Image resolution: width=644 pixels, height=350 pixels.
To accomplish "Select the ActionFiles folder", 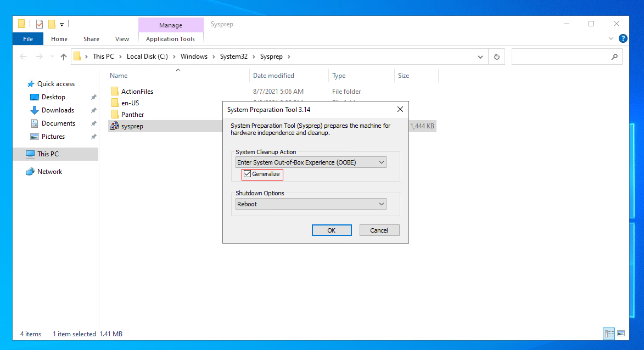I will pyautogui.click(x=137, y=92).
